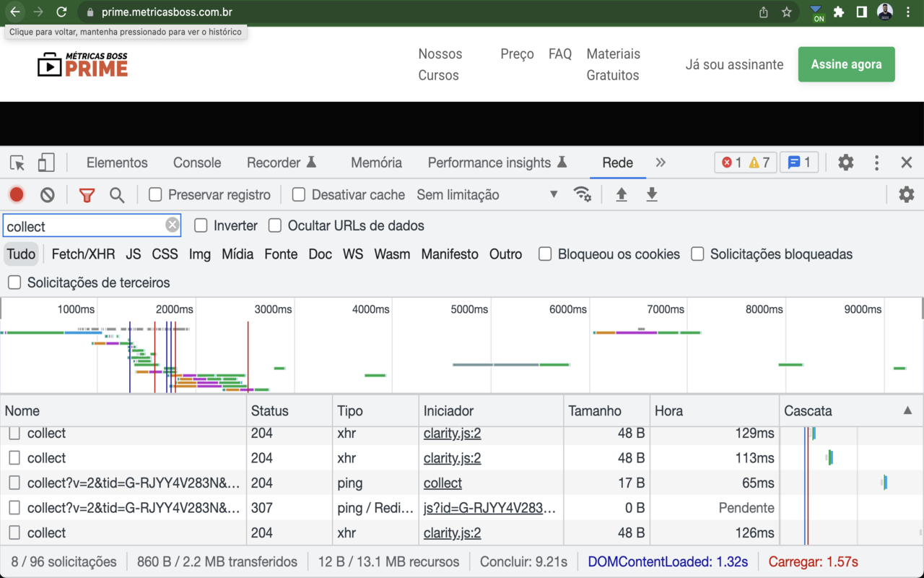Switch to the Console tab
This screenshot has width=924, height=578.
(196, 163)
